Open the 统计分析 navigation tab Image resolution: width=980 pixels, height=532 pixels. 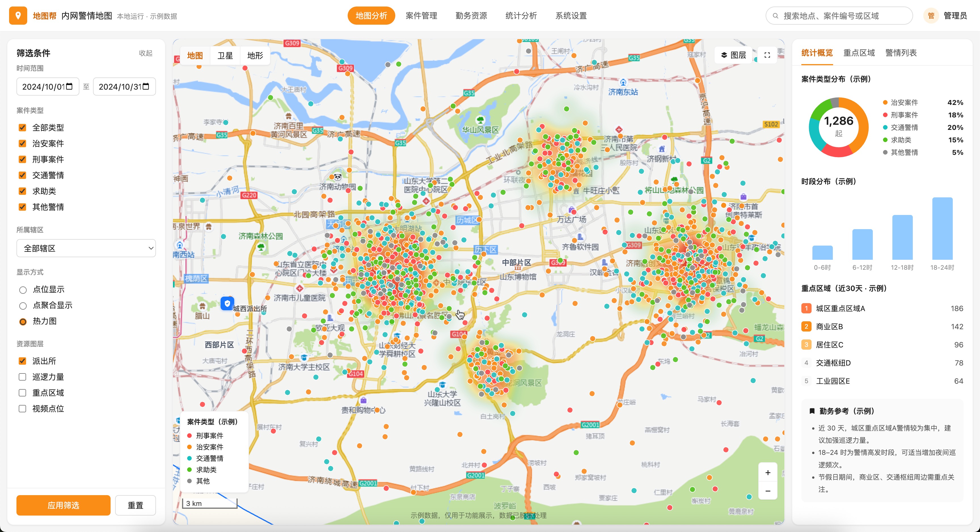(521, 16)
